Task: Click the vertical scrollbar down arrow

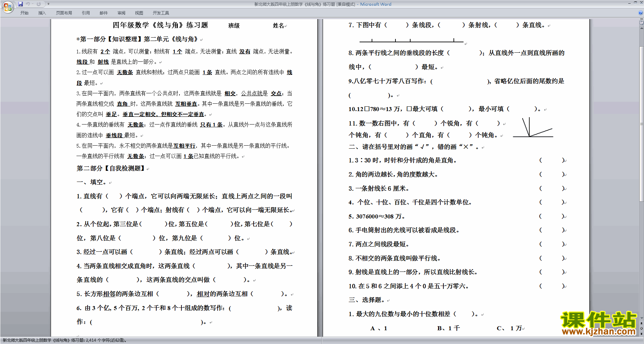Action: [642, 318]
